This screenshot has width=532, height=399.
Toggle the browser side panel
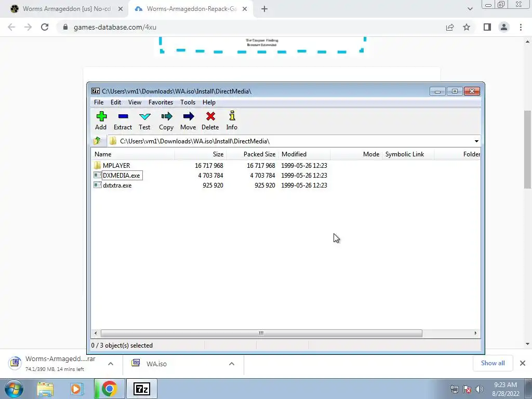487,27
